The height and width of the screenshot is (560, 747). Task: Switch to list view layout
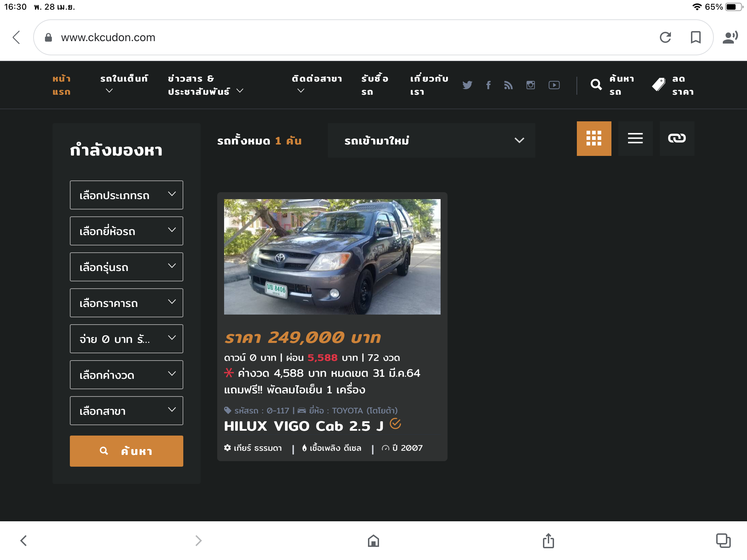click(635, 138)
